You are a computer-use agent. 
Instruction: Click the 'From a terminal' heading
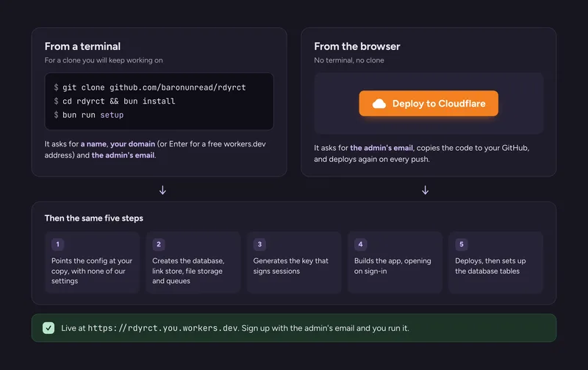tap(82, 46)
